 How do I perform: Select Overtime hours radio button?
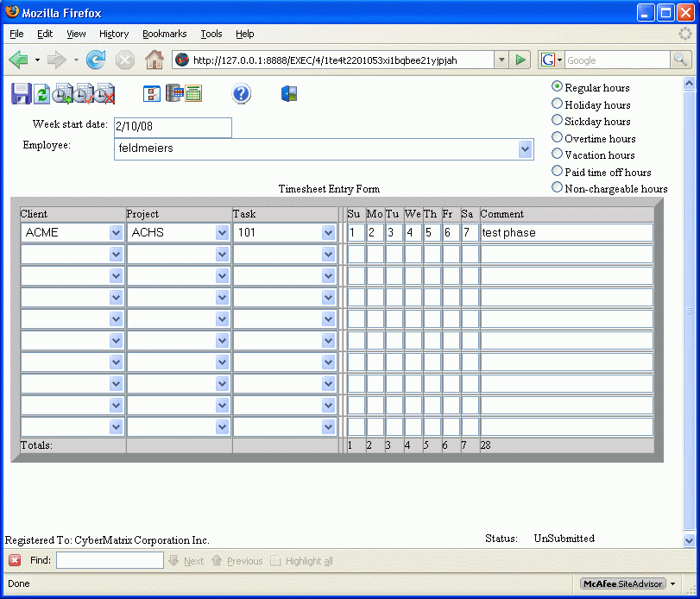[x=557, y=137]
